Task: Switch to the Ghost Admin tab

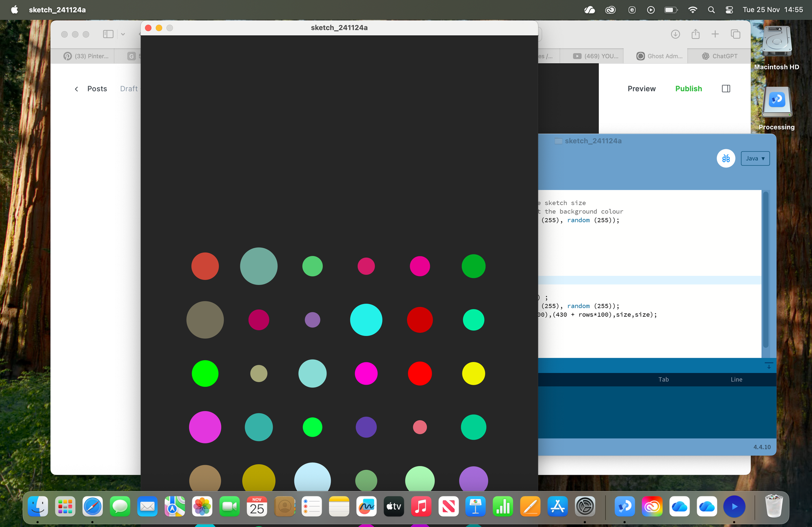Action: pos(659,56)
